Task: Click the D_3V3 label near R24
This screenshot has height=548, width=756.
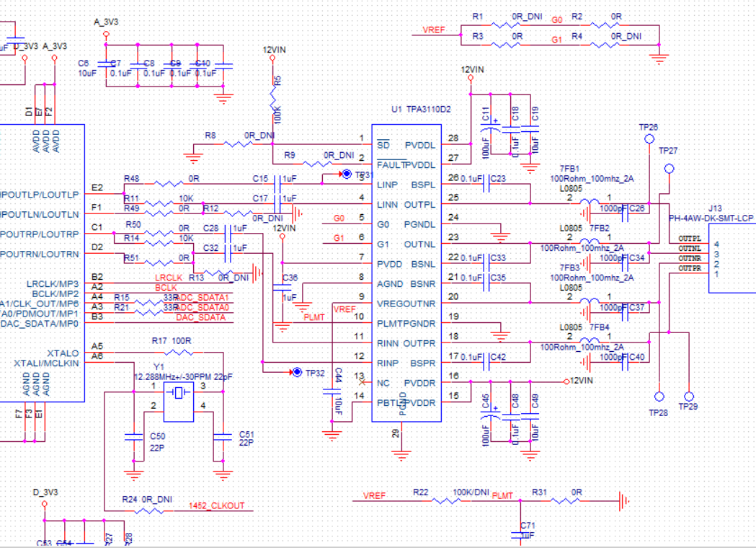Action: pos(45,492)
